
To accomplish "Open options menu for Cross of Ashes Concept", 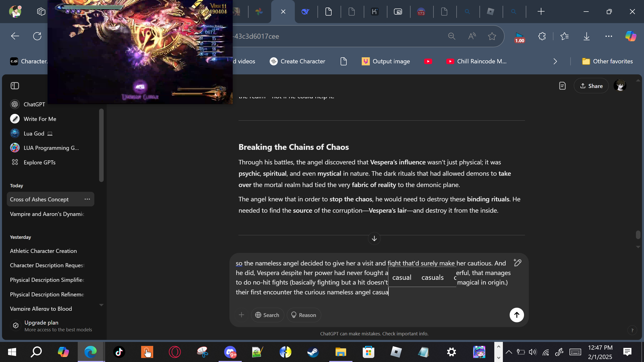I will tap(87, 199).
